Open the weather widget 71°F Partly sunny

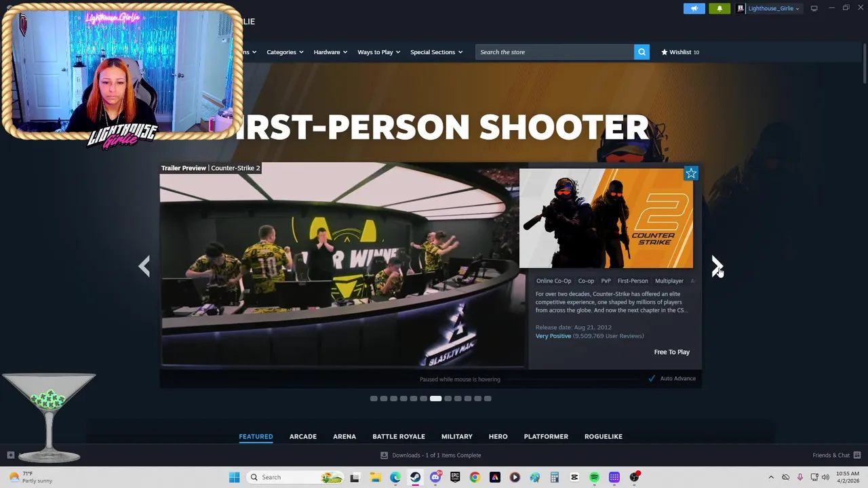coord(30,477)
